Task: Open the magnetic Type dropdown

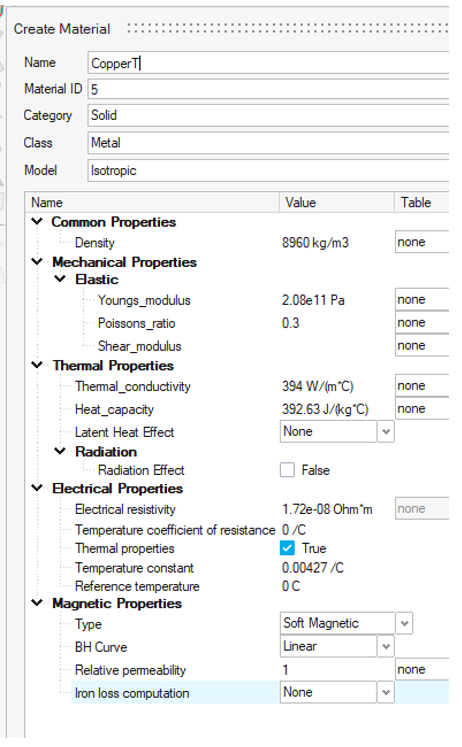Action: (x=404, y=623)
